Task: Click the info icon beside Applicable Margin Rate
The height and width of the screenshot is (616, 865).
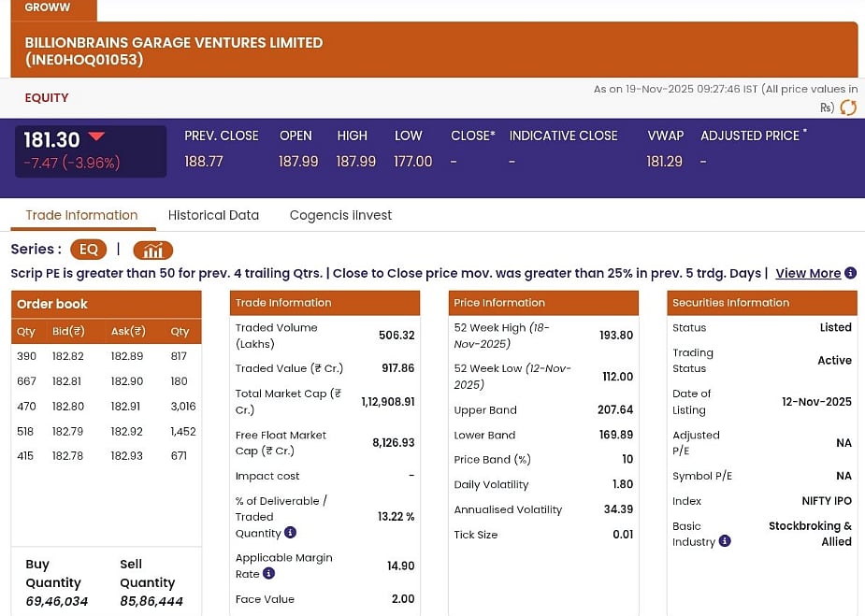Action: pos(268,574)
